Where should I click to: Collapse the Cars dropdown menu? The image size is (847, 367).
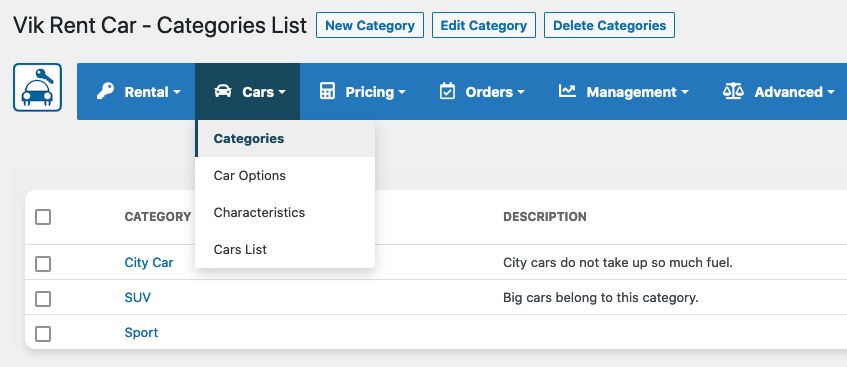(x=247, y=91)
